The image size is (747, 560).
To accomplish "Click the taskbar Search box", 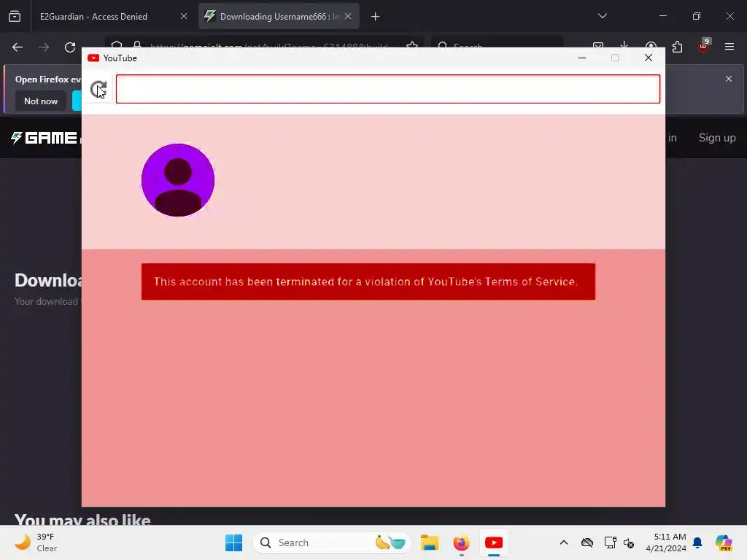I will click(x=332, y=542).
